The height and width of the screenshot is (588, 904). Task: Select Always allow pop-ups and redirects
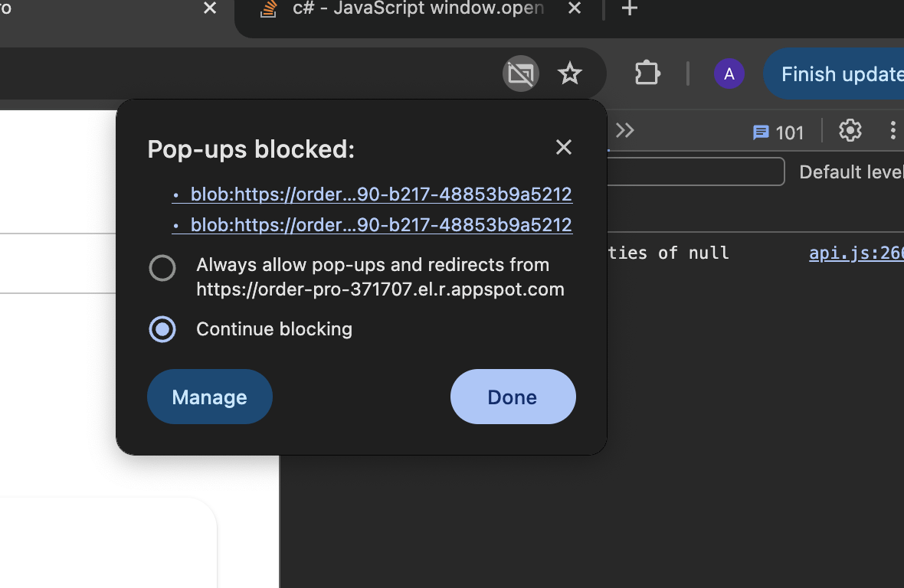(162, 268)
